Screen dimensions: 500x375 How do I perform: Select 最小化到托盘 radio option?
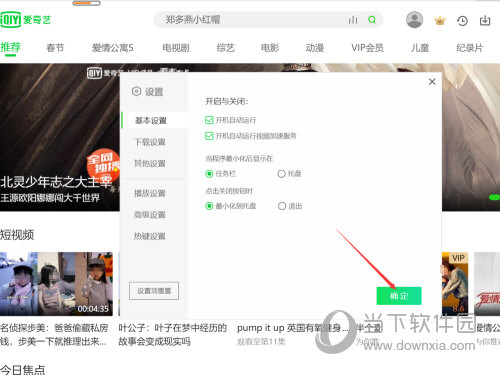coord(209,206)
